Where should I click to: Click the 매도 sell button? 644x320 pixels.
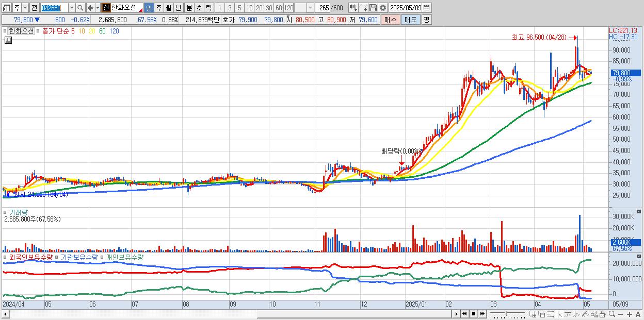click(411, 20)
